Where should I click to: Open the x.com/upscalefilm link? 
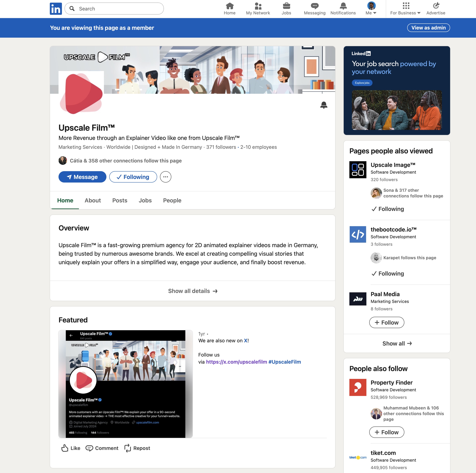click(236, 362)
